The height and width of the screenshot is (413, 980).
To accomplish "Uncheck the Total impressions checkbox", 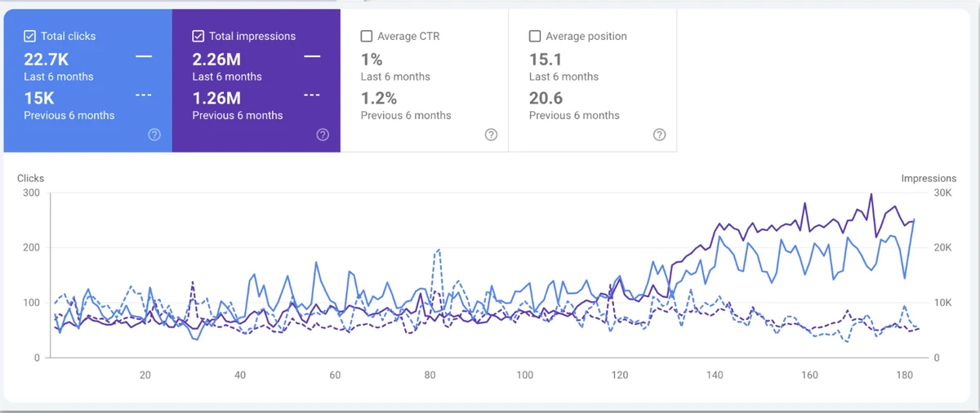I will 198,36.
